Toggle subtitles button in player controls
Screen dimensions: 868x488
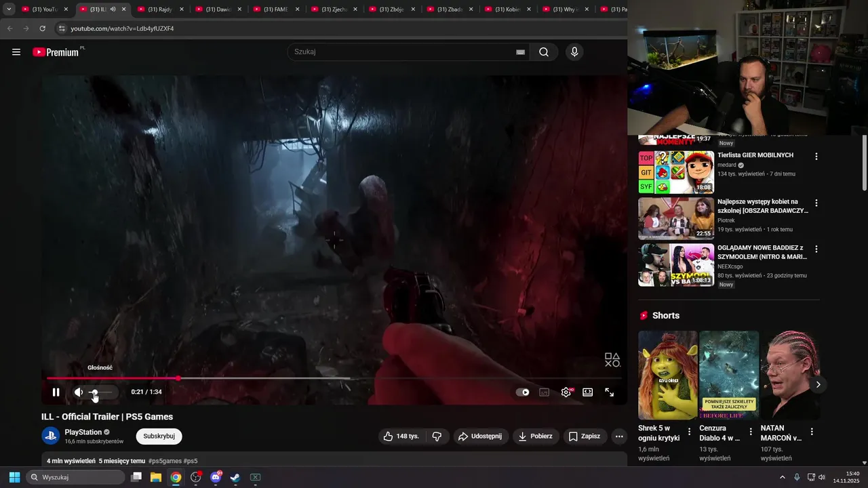pos(544,392)
